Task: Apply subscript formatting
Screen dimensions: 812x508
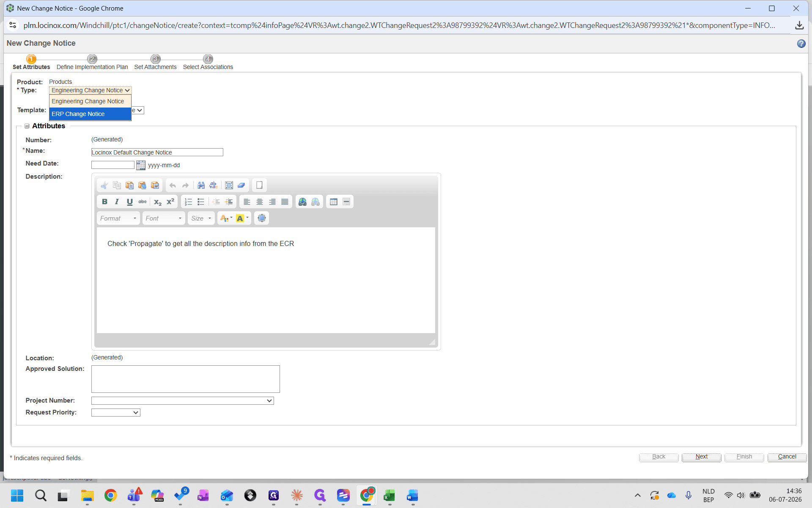Action: (x=157, y=202)
